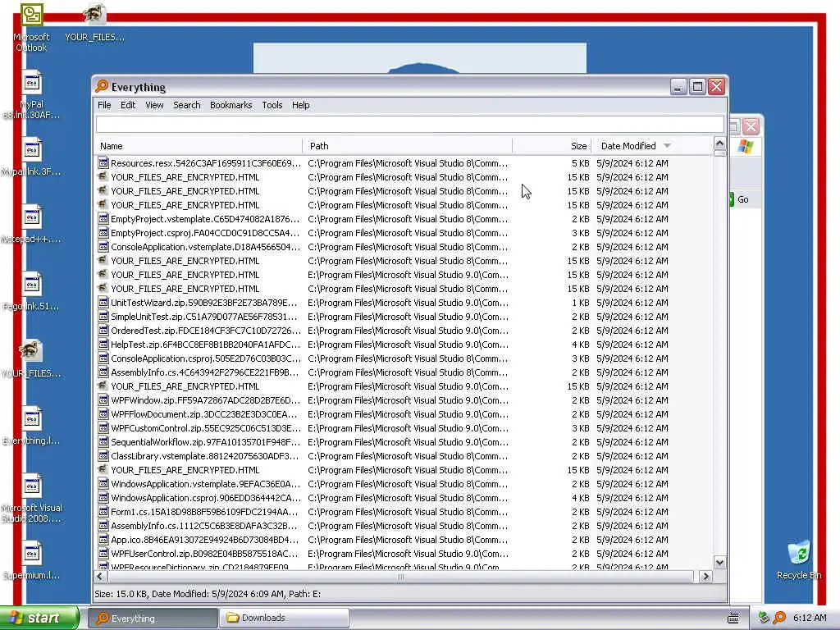Open the View menu
The image size is (840, 630).
point(154,105)
